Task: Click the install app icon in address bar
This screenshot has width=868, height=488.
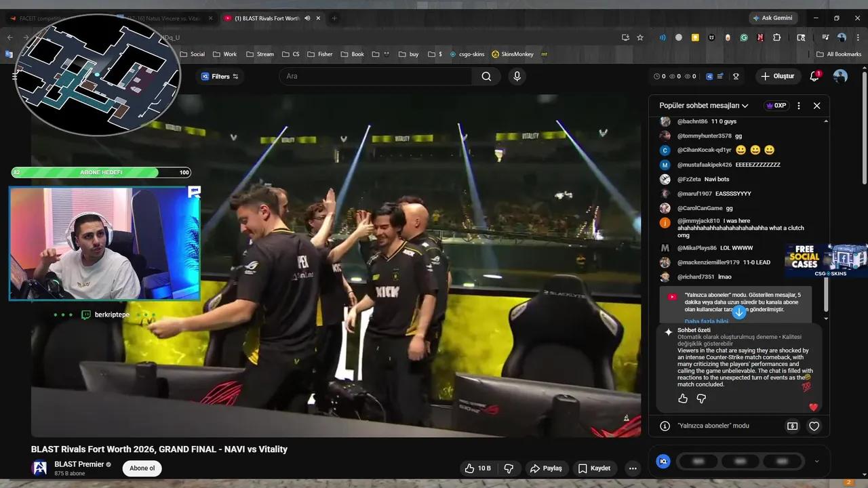Action: tap(625, 38)
